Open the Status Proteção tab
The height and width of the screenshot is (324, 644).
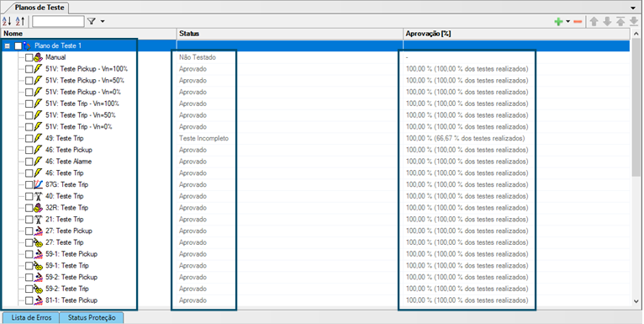pyautogui.click(x=92, y=318)
